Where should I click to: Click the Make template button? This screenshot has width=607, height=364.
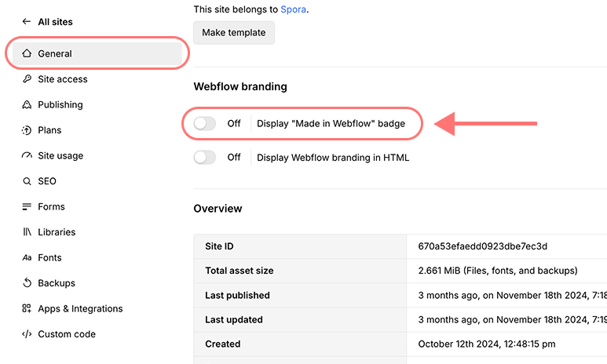coord(234,32)
